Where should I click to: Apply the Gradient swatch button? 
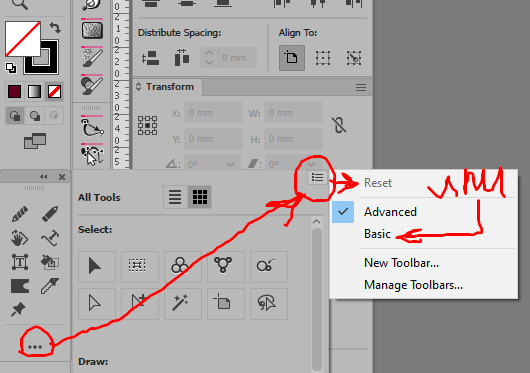click(34, 92)
